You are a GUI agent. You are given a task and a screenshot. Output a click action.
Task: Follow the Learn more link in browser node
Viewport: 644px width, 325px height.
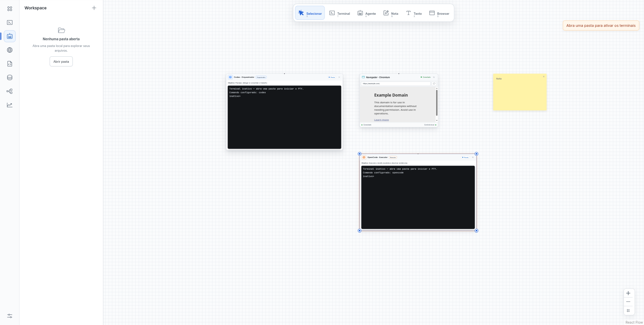pyautogui.click(x=381, y=120)
